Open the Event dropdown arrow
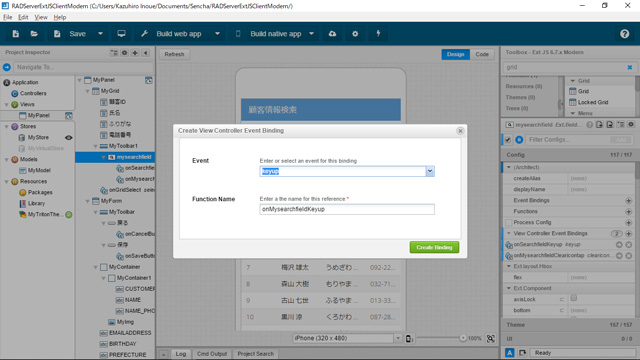The image size is (640, 360). (430, 171)
